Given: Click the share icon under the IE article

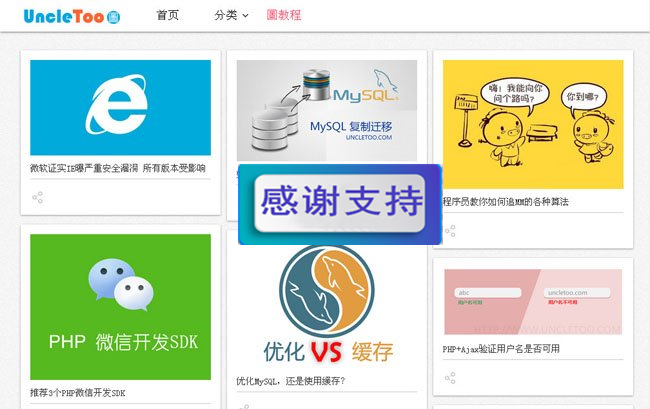Looking at the screenshot, I should [38, 197].
